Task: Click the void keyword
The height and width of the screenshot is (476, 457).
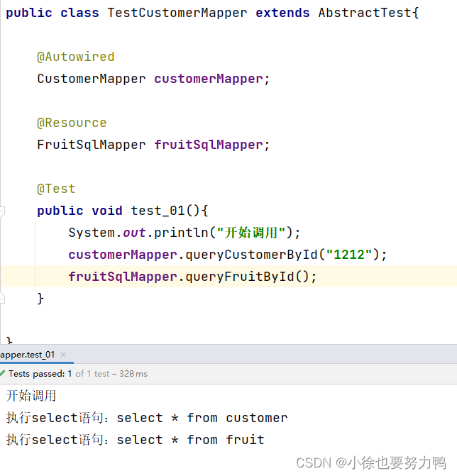Action: 107,211
